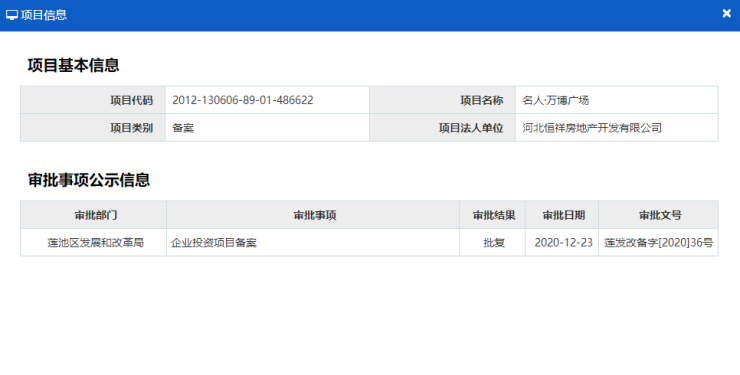Screen dimensions: 740x375
Task: Click the 审批文号 column header
Action: pos(658,215)
